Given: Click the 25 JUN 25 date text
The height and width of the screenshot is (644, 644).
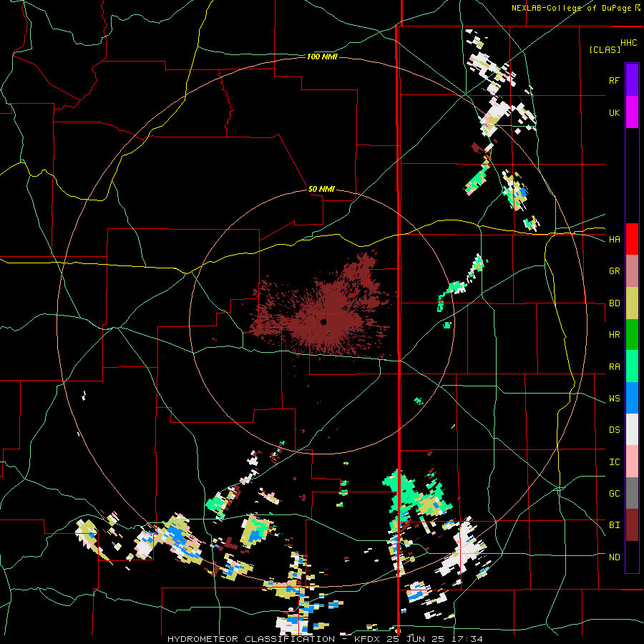Looking at the screenshot, I should 414,639.
